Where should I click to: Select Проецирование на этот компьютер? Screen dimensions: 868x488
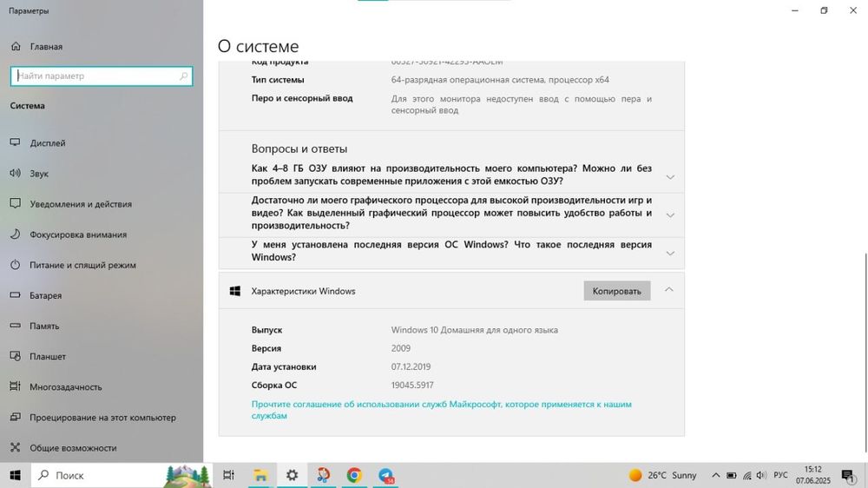point(102,417)
